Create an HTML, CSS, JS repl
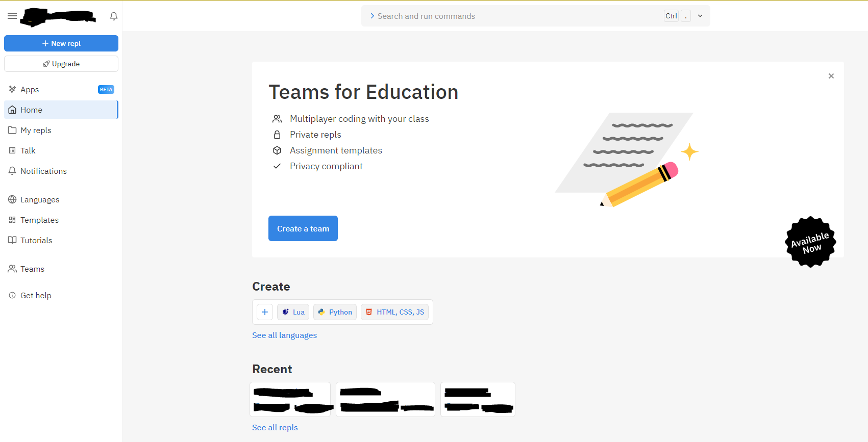The height and width of the screenshot is (442, 868). [x=394, y=312]
